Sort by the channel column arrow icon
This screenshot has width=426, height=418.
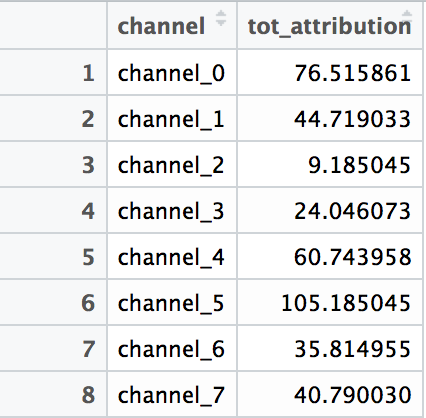(x=221, y=18)
